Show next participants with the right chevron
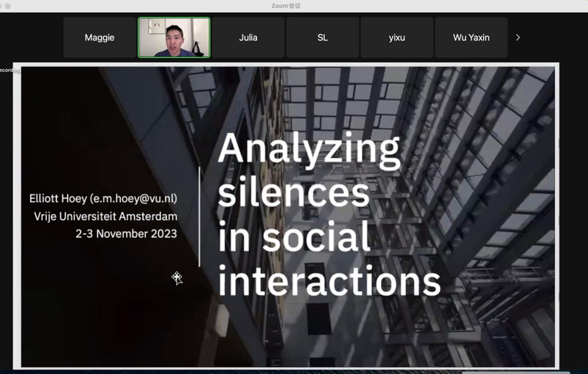This screenshot has width=588, height=374. click(x=518, y=38)
